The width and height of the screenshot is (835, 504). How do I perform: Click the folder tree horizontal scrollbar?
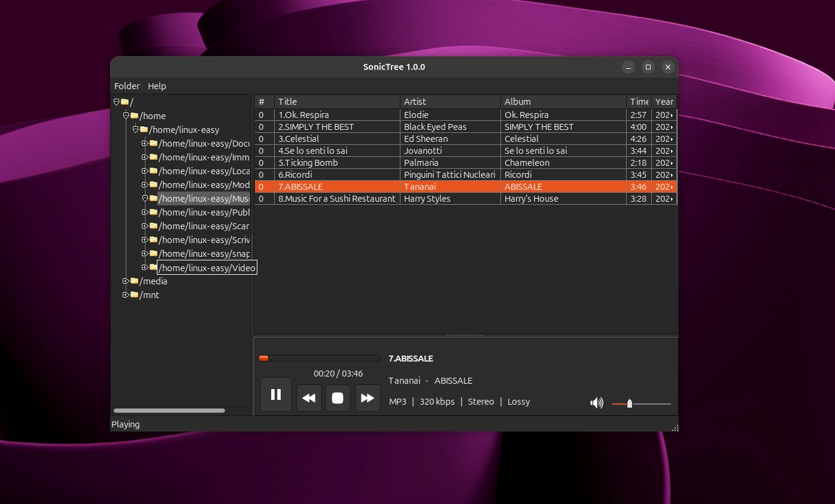169,411
